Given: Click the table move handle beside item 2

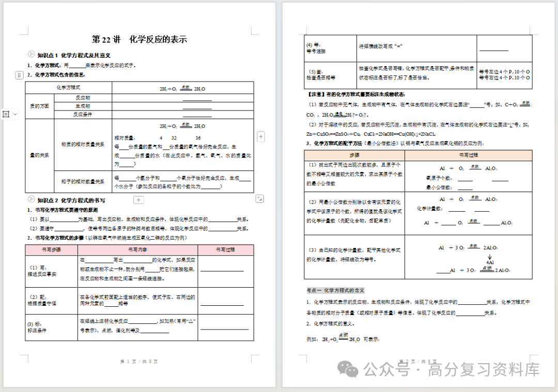Looking at the screenshot, I should 19,75.
